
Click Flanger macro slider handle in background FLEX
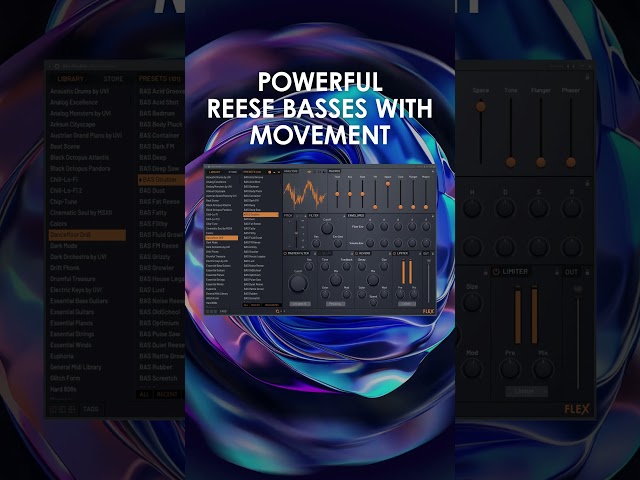541,162
